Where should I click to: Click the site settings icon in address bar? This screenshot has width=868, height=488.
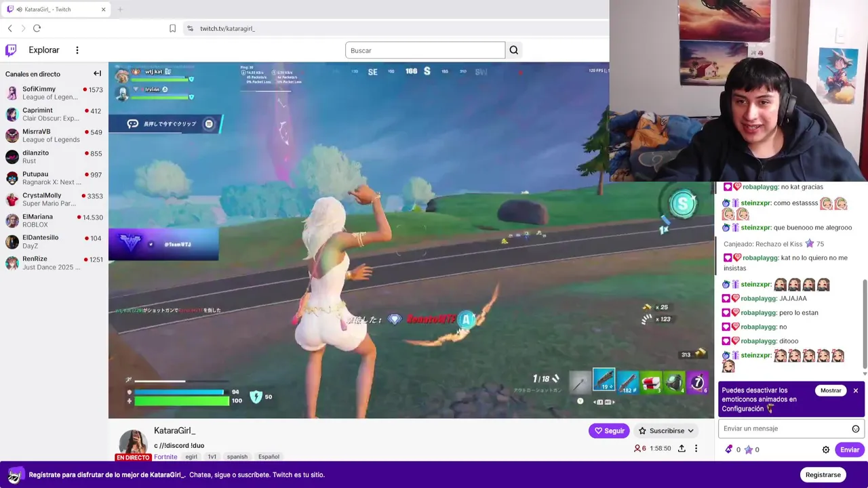190,28
